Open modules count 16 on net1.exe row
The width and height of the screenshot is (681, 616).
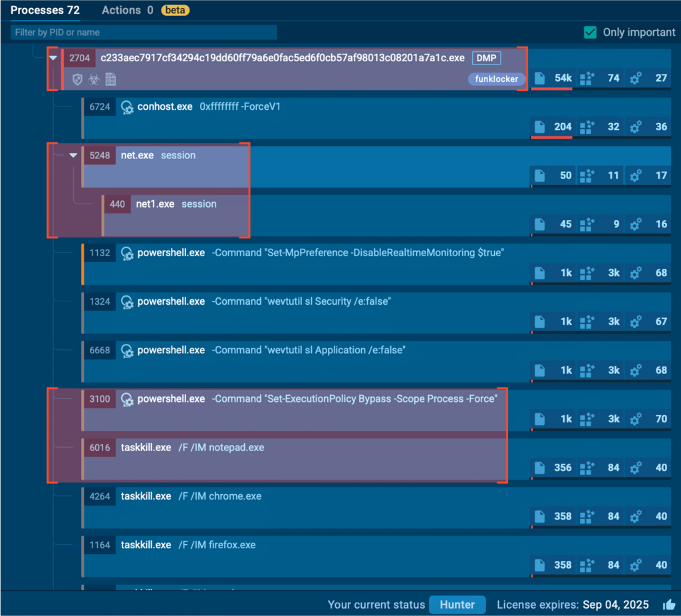(648, 224)
